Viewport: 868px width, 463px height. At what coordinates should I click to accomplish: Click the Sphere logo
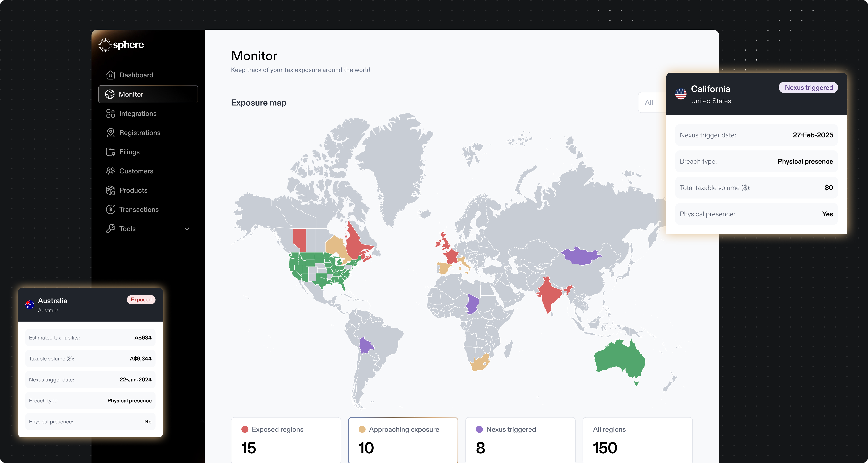(121, 45)
